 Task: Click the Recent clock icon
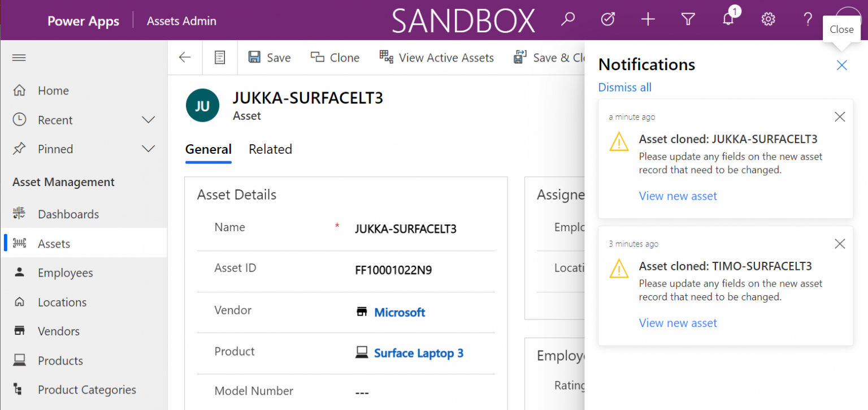(x=19, y=119)
